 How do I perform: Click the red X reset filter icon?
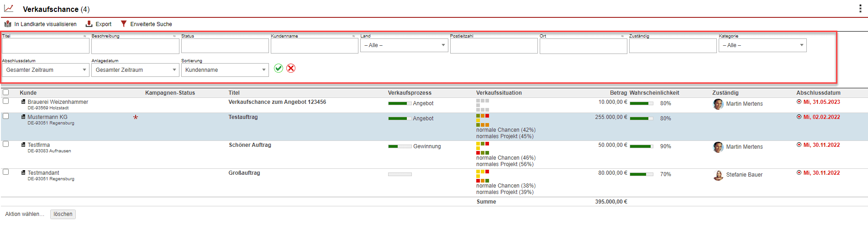(291, 68)
